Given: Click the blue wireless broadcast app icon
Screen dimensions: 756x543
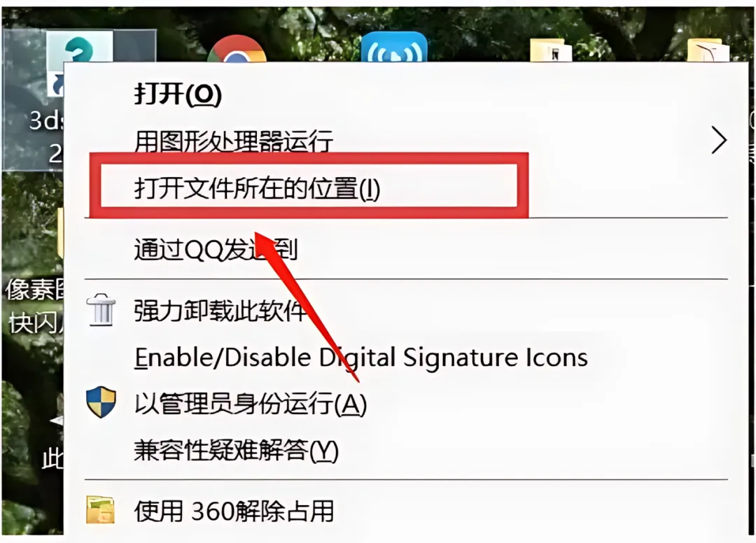Looking at the screenshot, I should pos(394,47).
